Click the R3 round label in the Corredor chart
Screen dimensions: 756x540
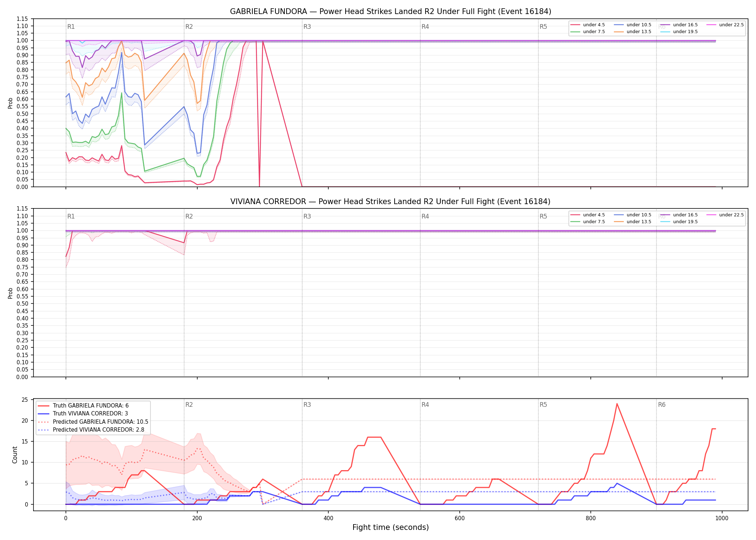(307, 216)
